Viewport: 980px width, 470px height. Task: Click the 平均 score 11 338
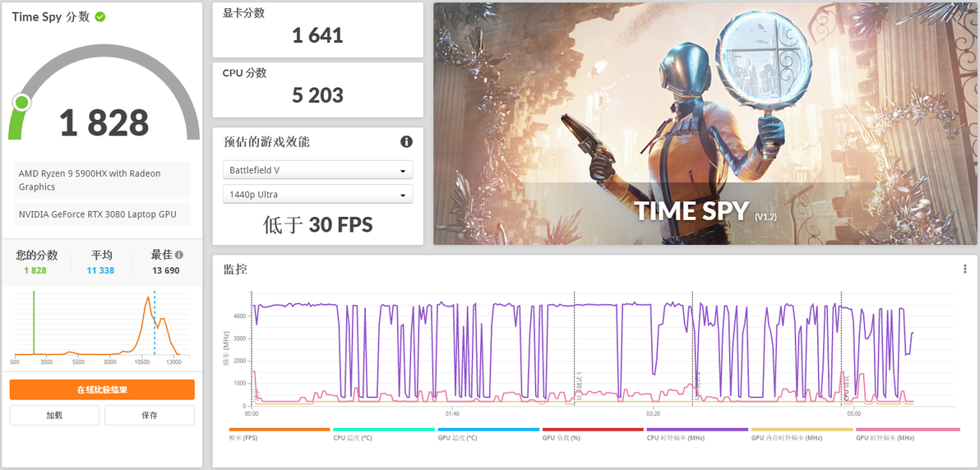[x=102, y=270]
